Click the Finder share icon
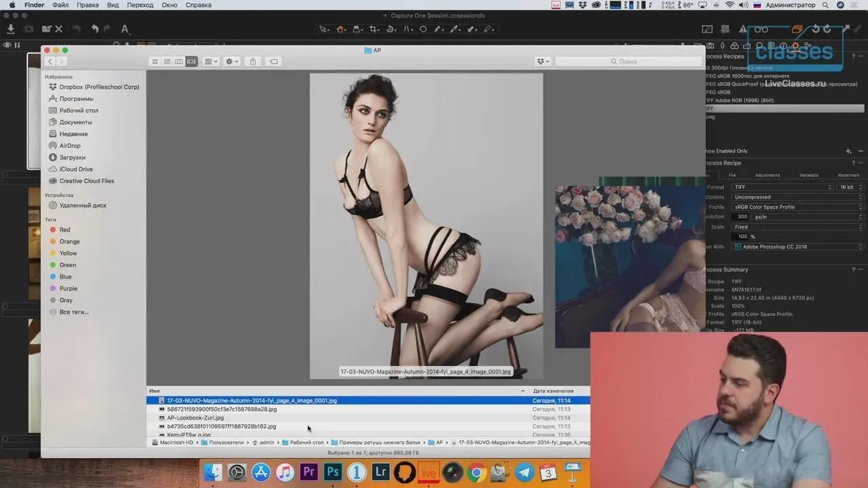868x488 pixels. (x=253, y=62)
